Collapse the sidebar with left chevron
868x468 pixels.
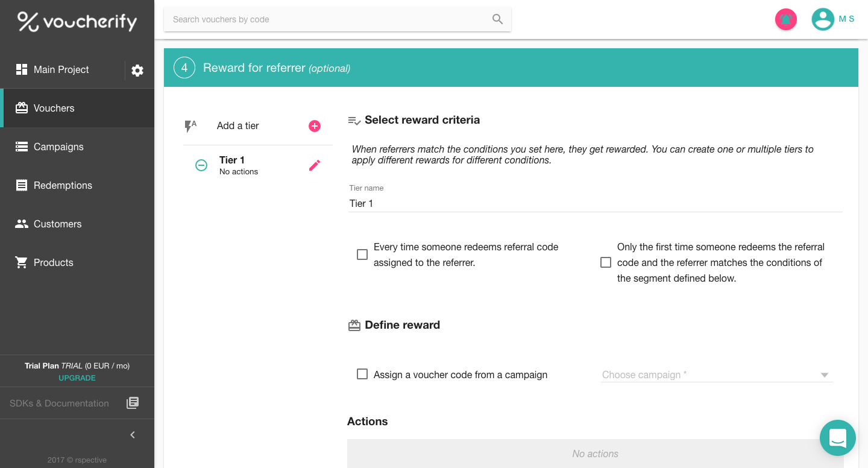(x=133, y=435)
